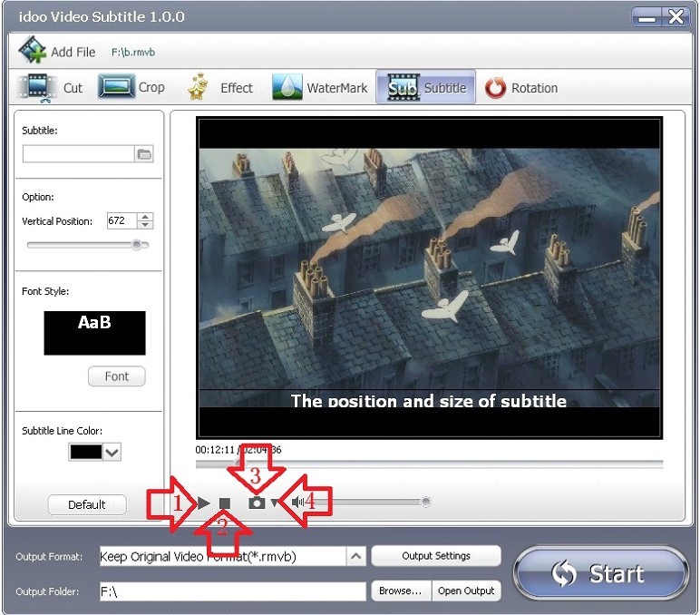Image resolution: width=700 pixels, height=615 pixels.
Task: Play the video preview
Action: [x=204, y=503]
